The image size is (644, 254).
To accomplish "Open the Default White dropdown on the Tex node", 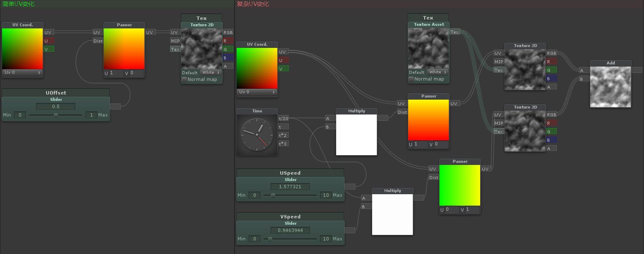I will [x=211, y=72].
